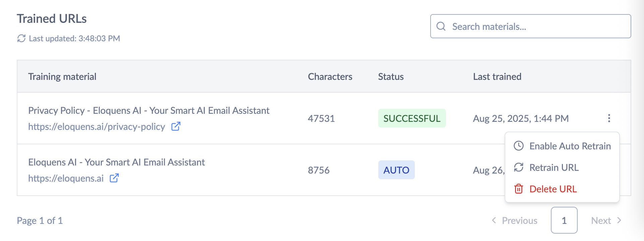
Task: Click the Last trained column header
Action: pyautogui.click(x=497, y=77)
